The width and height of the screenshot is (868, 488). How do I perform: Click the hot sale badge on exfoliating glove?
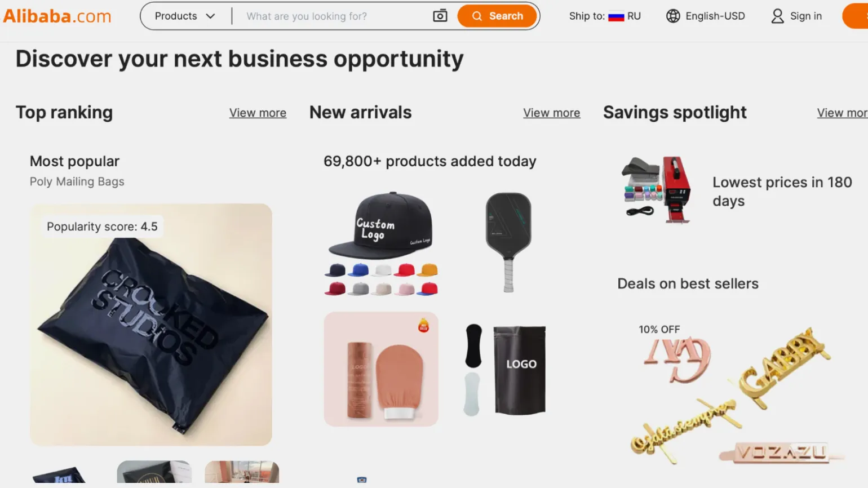pos(423,325)
